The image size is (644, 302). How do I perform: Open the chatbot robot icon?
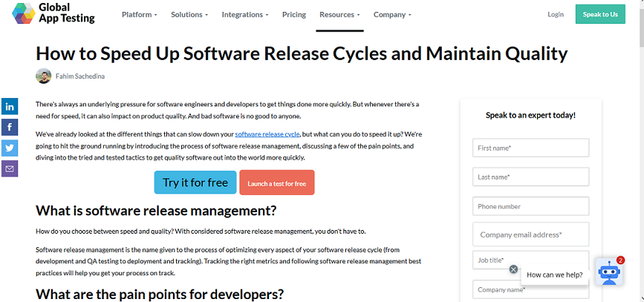pyautogui.click(x=609, y=272)
